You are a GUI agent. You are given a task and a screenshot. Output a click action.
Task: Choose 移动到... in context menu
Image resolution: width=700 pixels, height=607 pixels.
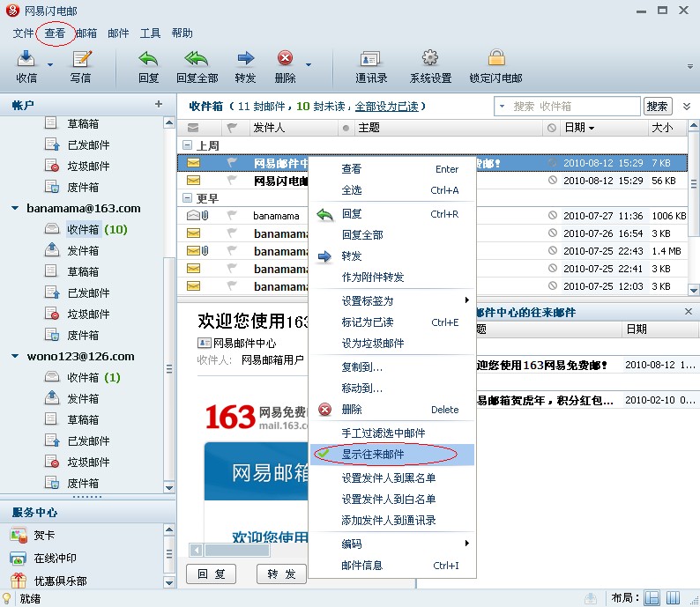[x=392, y=388]
